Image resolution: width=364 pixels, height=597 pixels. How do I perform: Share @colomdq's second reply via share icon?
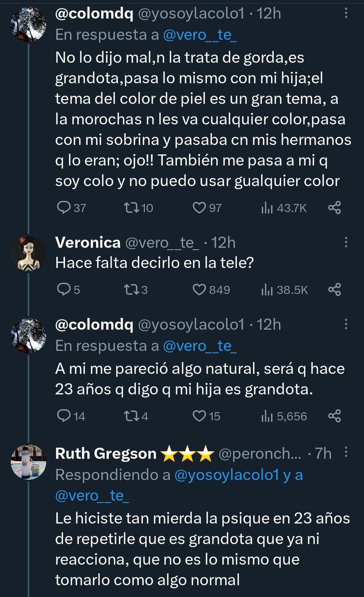(334, 416)
